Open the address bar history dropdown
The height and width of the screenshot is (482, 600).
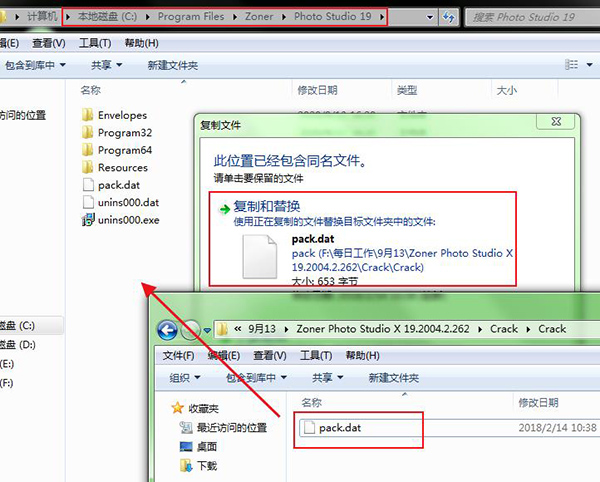coord(430,17)
